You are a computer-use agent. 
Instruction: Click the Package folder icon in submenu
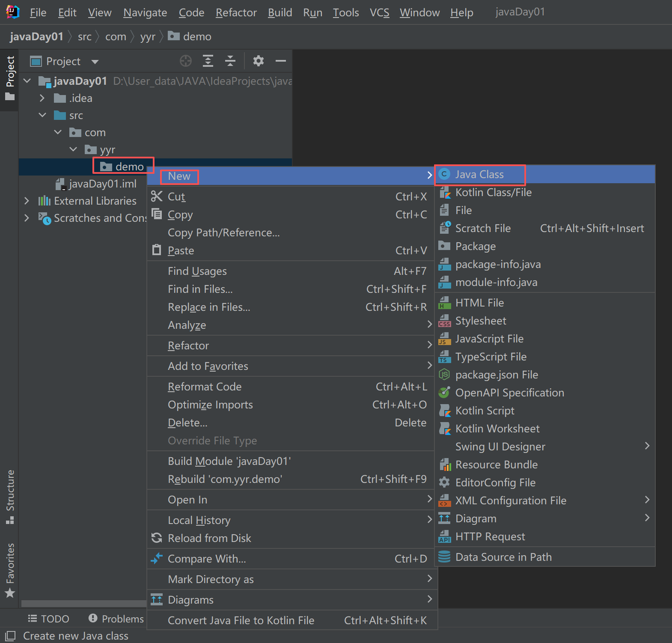(x=445, y=246)
